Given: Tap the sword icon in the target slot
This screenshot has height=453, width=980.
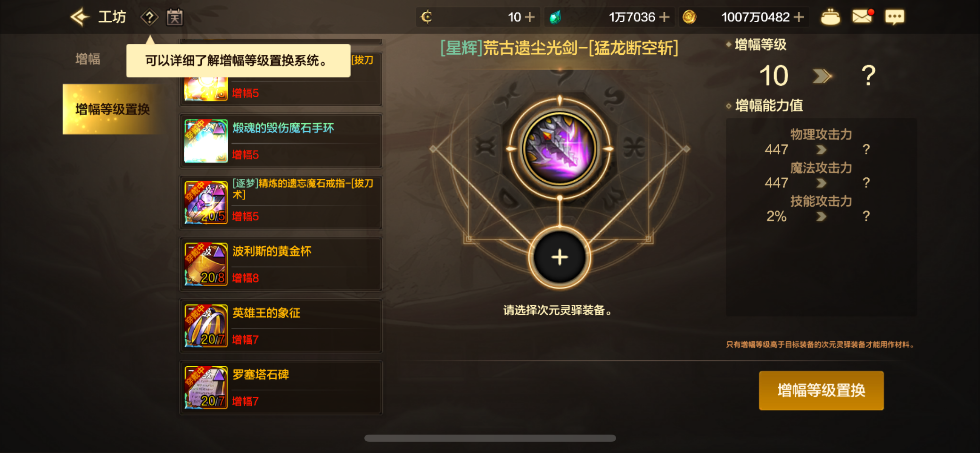Looking at the screenshot, I should pyautogui.click(x=560, y=149).
